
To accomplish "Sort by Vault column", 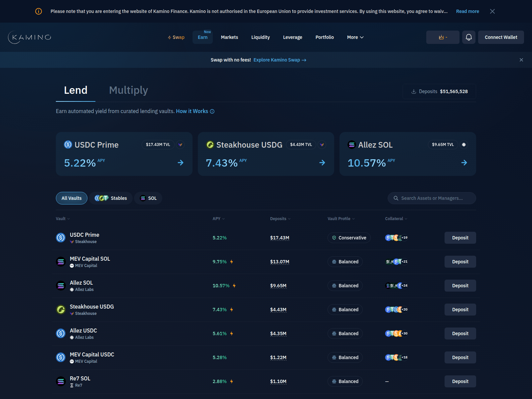I will point(63,219).
